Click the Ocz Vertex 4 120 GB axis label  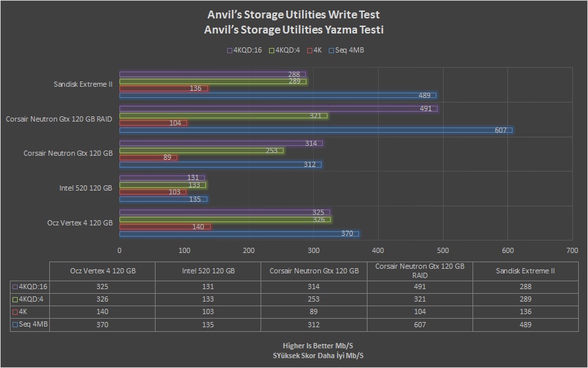(80, 223)
